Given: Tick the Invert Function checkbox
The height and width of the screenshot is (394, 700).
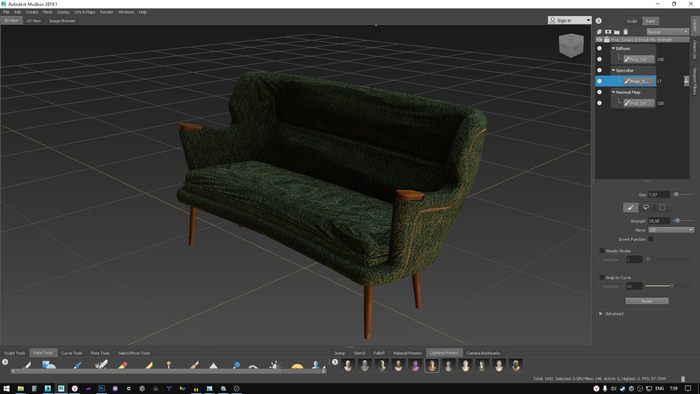Looking at the screenshot, I should [651, 239].
